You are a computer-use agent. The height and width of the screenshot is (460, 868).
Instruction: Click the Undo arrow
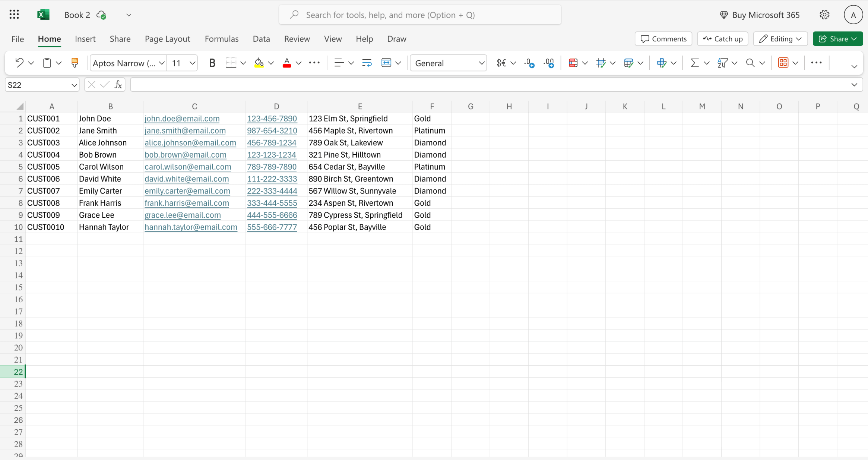point(19,63)
